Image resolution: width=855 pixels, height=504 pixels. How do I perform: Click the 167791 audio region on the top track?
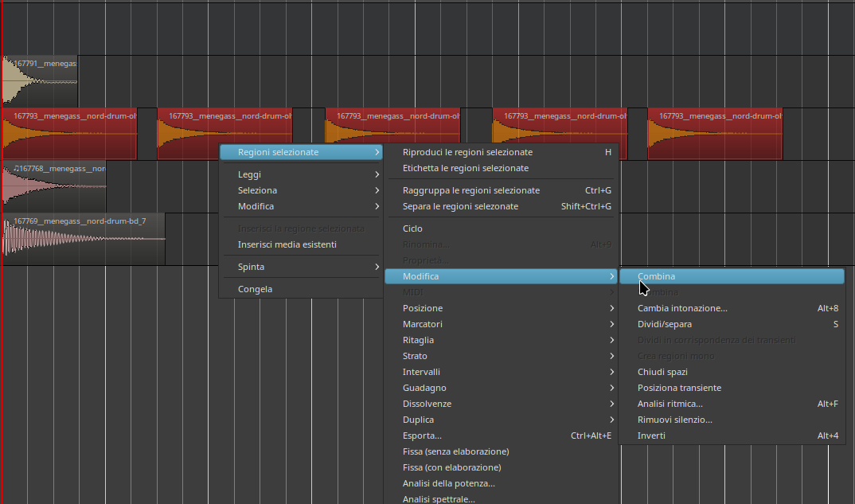[x=40, y=80]
